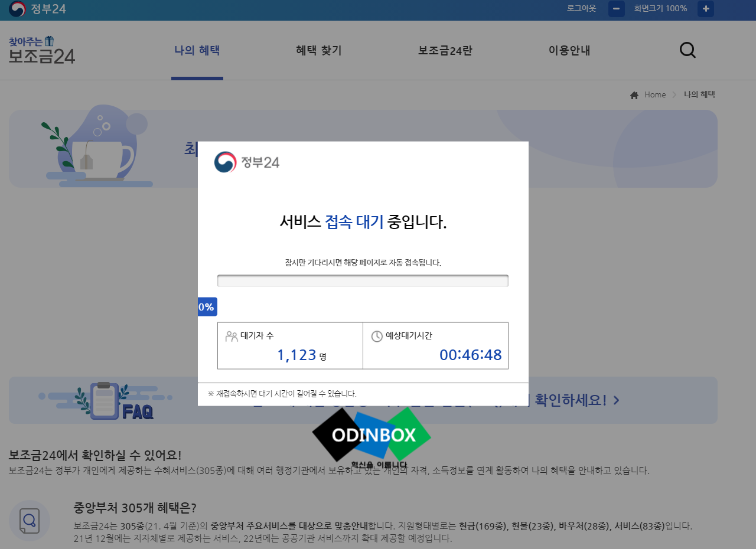Image resolution: width=756 pixels, height=549 pixels.
Task: Click the reconnect warning note text
Action: (282, 394)
